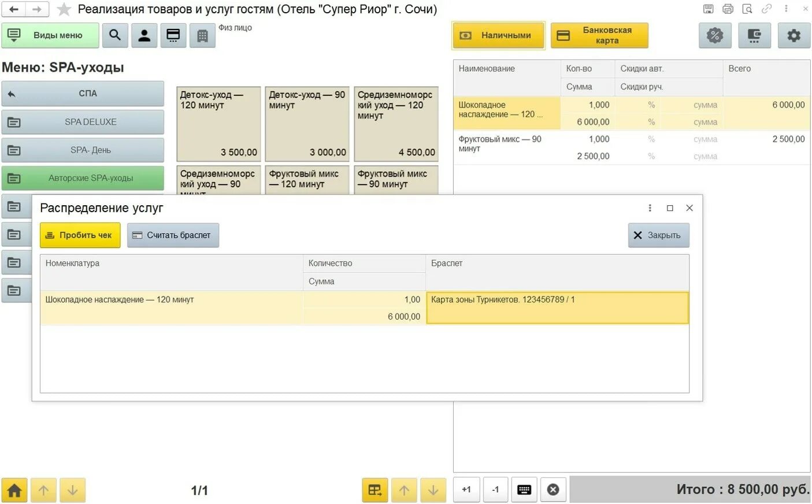Go back to СПА parent menu
Viewport: 812px width, 504px height.
[83, 94]
